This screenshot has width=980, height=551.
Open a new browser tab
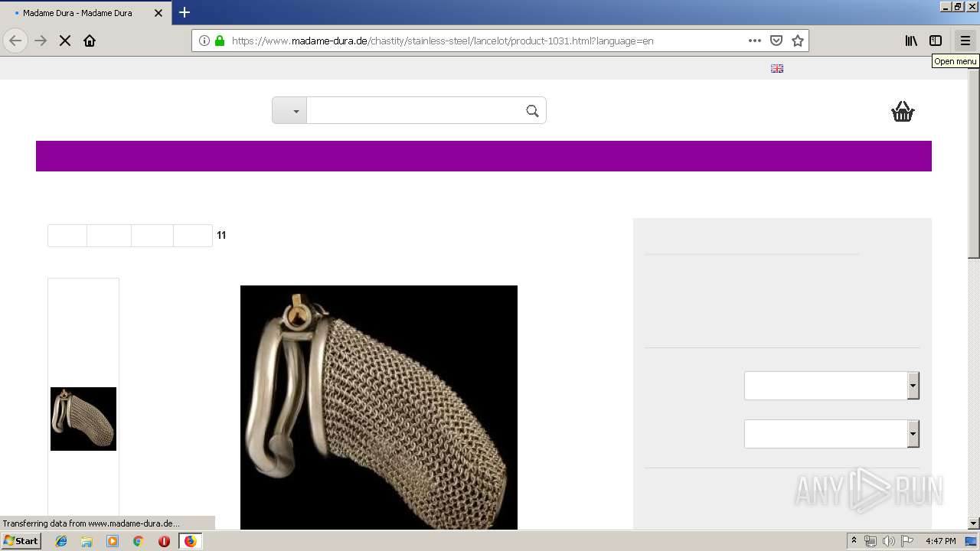(185, 12)
